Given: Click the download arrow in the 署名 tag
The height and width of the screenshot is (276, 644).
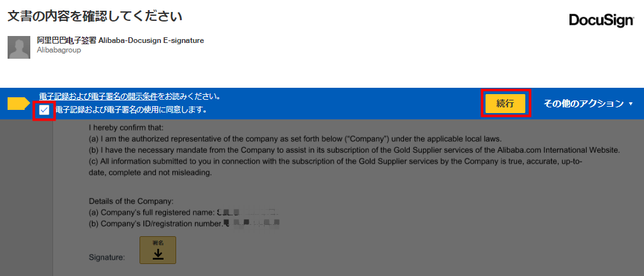Looking at the screenshot, I should click(x=158, y=255).
